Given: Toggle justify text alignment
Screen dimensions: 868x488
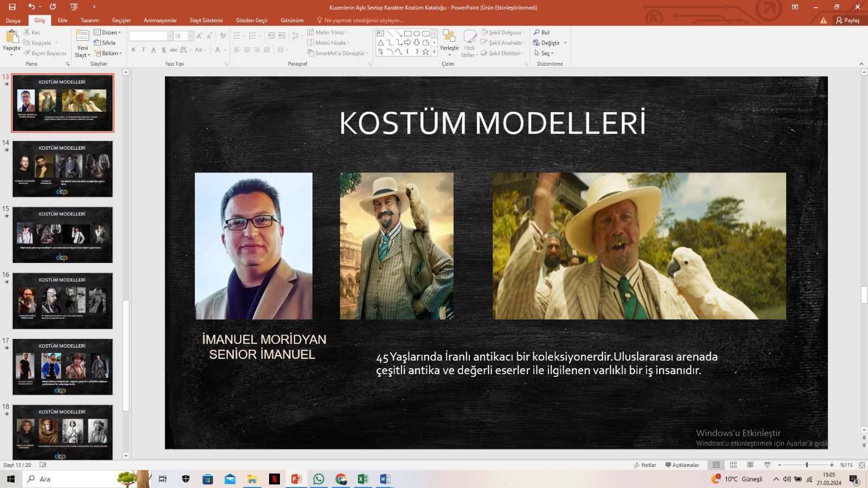Looking at the screenshot, I should click(266, 50).
